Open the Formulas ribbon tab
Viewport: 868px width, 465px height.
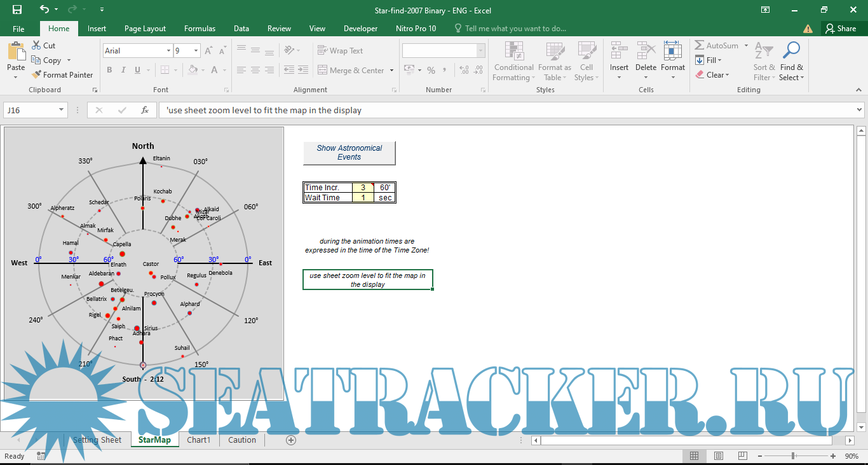pyautogui.click(x=200, y=29)
